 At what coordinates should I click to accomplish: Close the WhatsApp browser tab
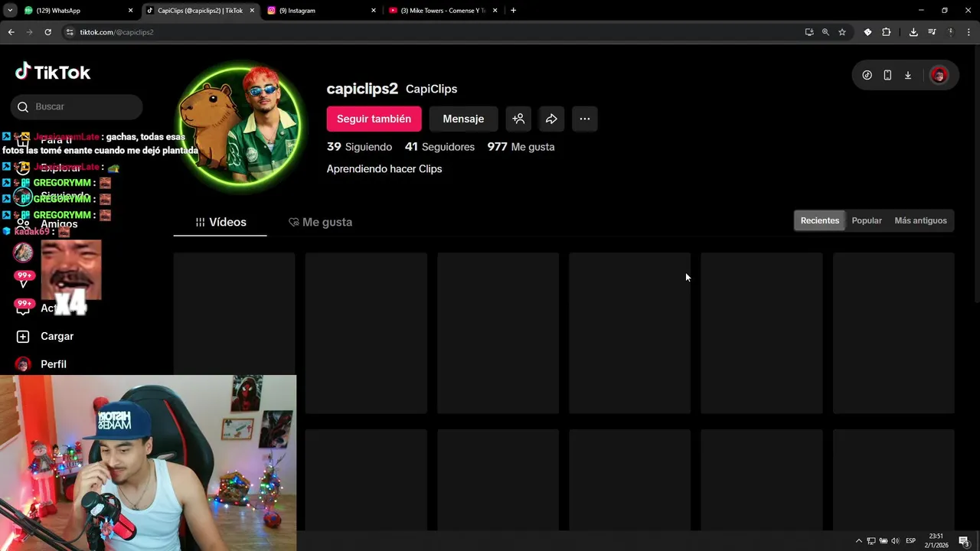click(x=130, y=11)
